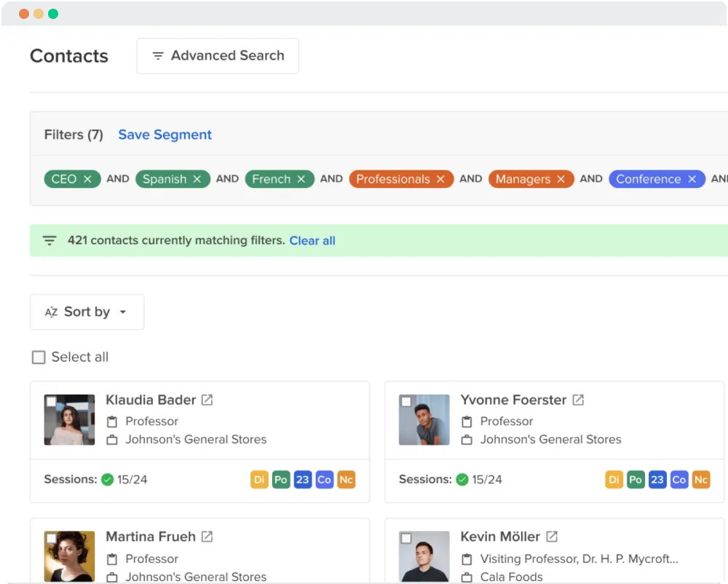The width and height of the screenshot is (728, 584).
Task: Open Kevin Möller's contact name
Action: point(501,537)
